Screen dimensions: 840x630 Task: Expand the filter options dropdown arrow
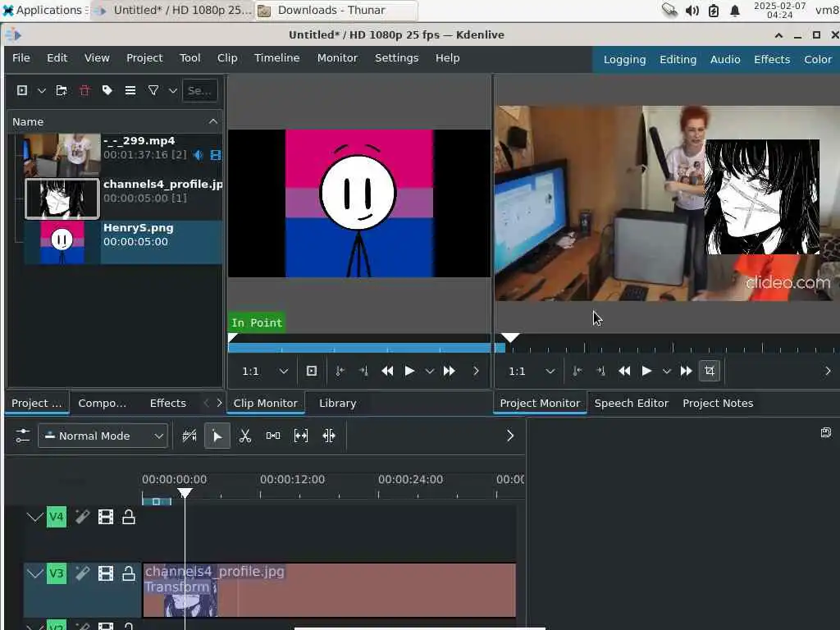(172, 90)
